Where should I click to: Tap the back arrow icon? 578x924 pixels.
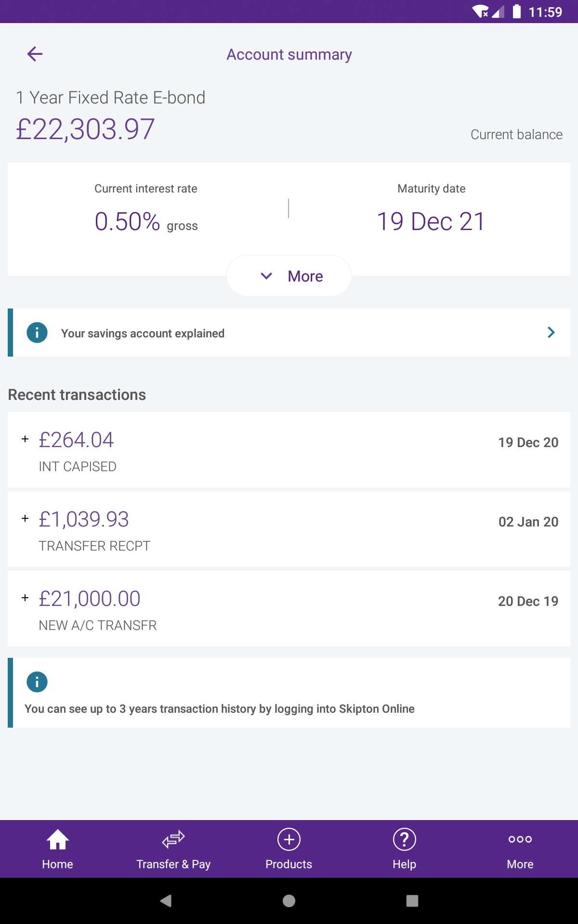tap(35, 54)
